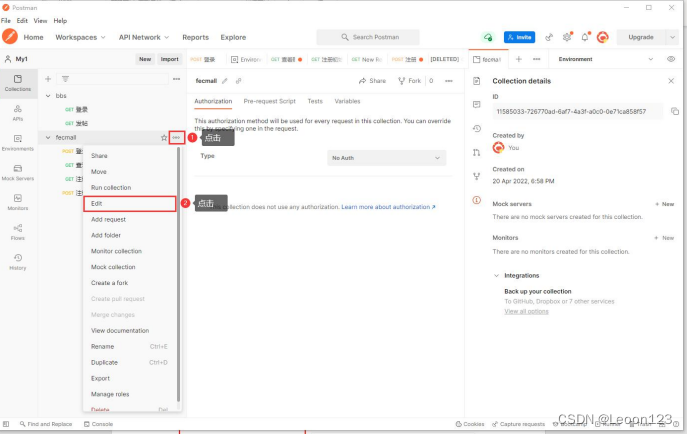
Task: Click Share button in fecmall header
Action: pyautogui.click(x=372, y=81)
